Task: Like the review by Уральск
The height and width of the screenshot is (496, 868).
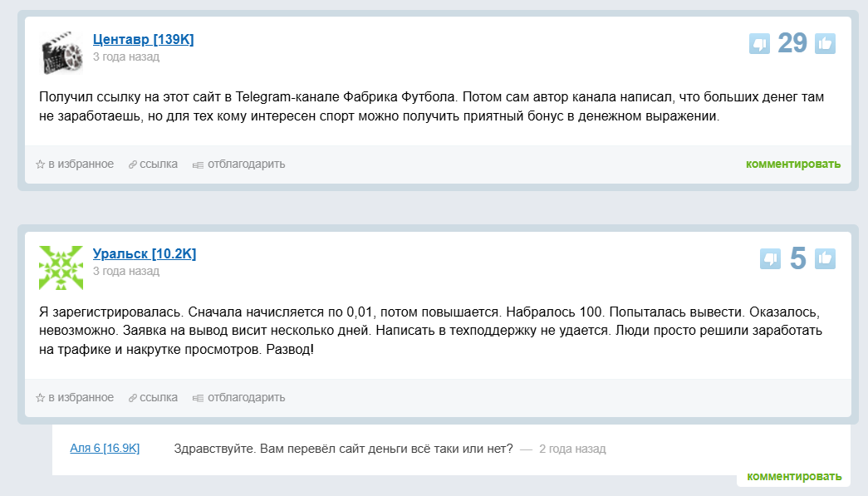Action: 825,259
